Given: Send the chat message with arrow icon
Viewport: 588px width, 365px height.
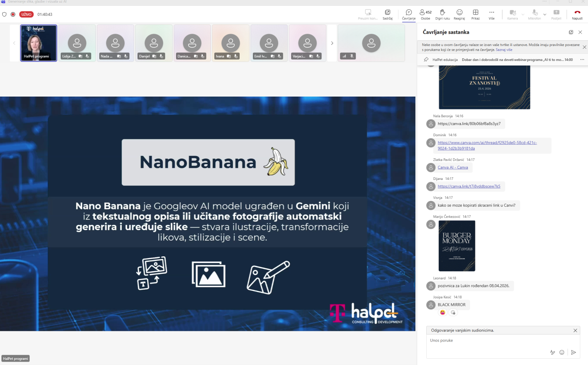Looking at the screenshot, I should [573, 352].
